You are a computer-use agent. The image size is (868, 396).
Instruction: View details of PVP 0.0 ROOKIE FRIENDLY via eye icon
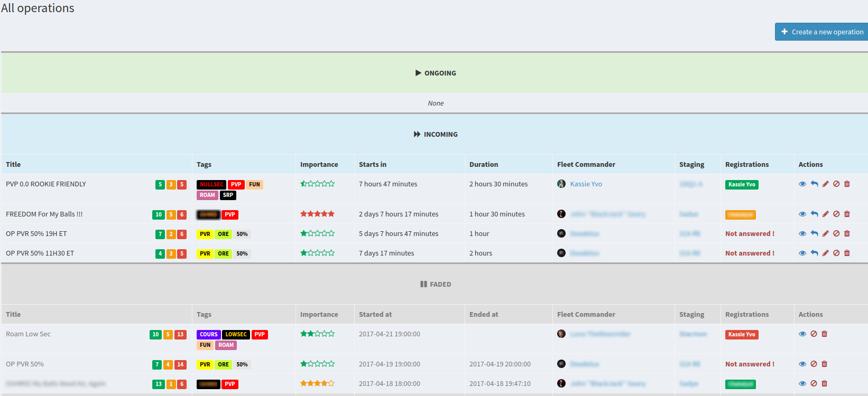[x=802, y=184]
